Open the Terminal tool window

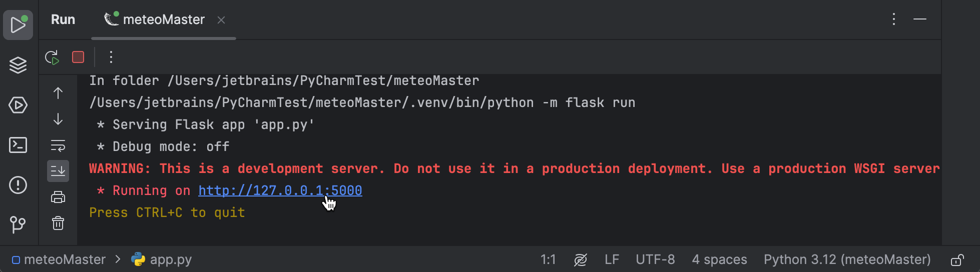click(x=18, y=145)
